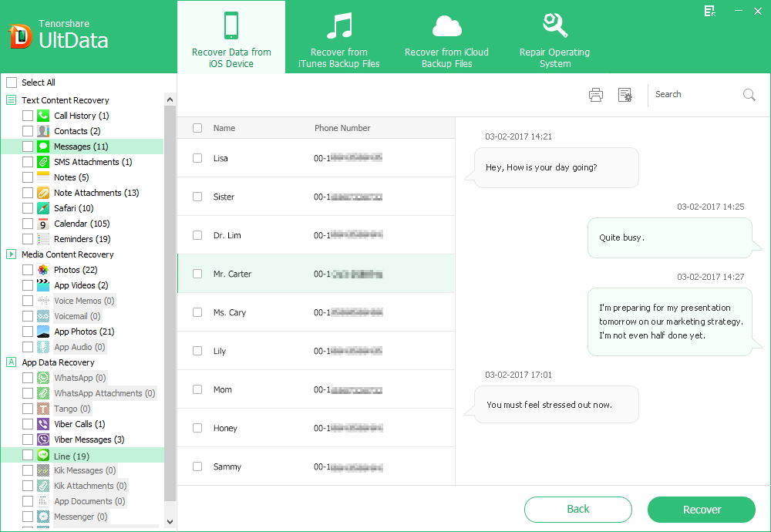The height and width of the screenshot is (532, 771).
Task: Select the Dr. Lim contact row
Action: (315, 235)
